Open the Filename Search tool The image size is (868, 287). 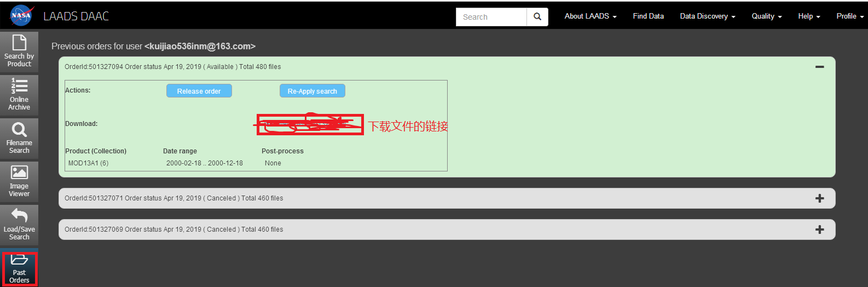[x=19, y=138]
